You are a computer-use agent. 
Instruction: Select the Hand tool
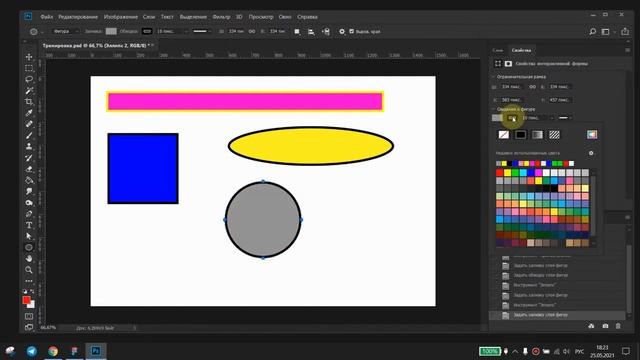[29, 258]
